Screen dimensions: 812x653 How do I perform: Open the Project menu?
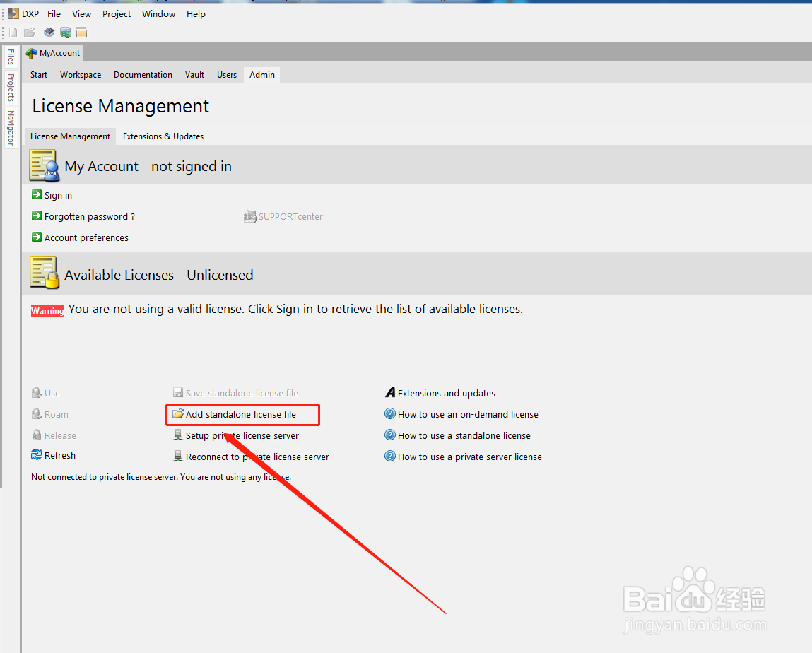[116, 14]
